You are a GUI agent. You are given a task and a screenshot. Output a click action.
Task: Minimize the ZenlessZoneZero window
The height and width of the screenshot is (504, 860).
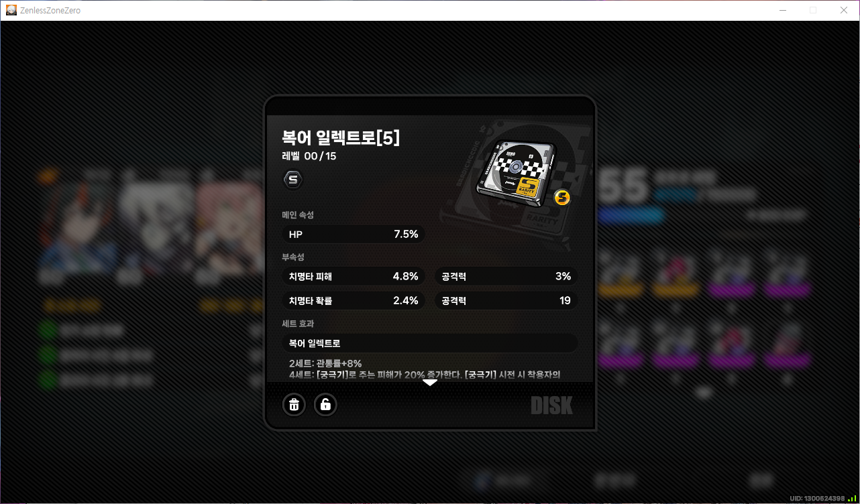(x=782, y=10)
